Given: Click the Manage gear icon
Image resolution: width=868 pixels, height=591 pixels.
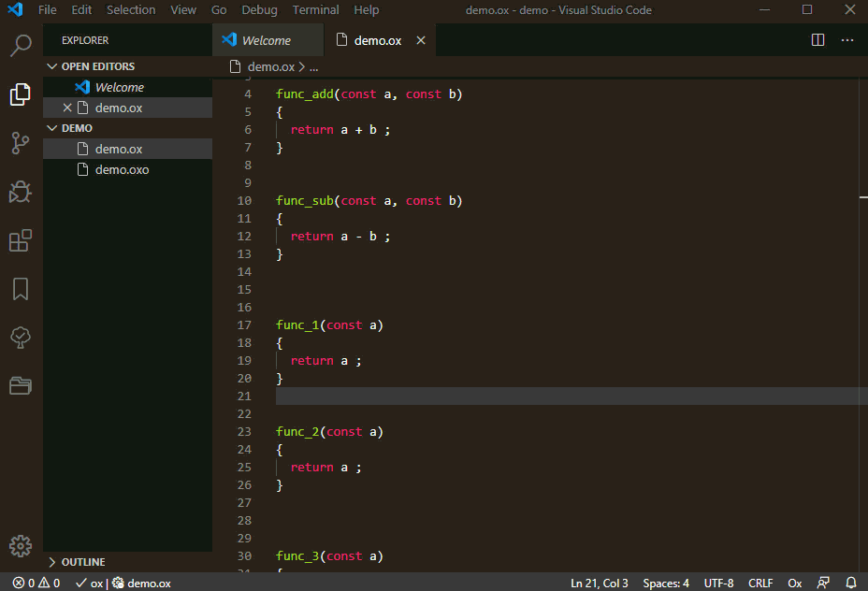Looking at the screenshot, I should point(21,546).
